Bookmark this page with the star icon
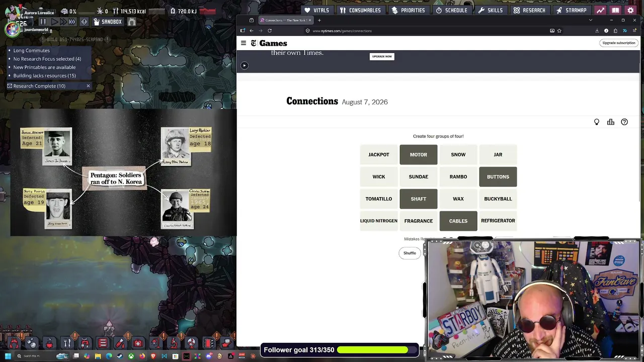Screen dimensions: 644x362 (x=559, y=31)
